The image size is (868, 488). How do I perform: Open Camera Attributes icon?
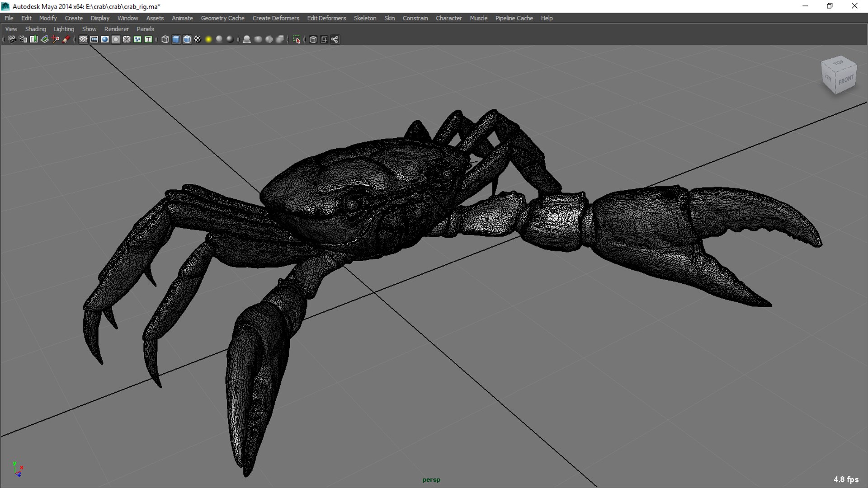(x=23, y=39)
